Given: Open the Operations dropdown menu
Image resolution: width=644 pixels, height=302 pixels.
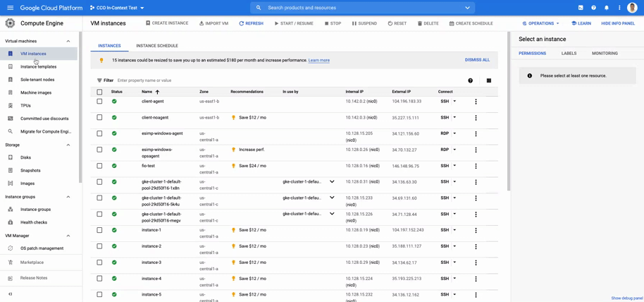Looking at the screenshot, I should click(x=540, y=23).
